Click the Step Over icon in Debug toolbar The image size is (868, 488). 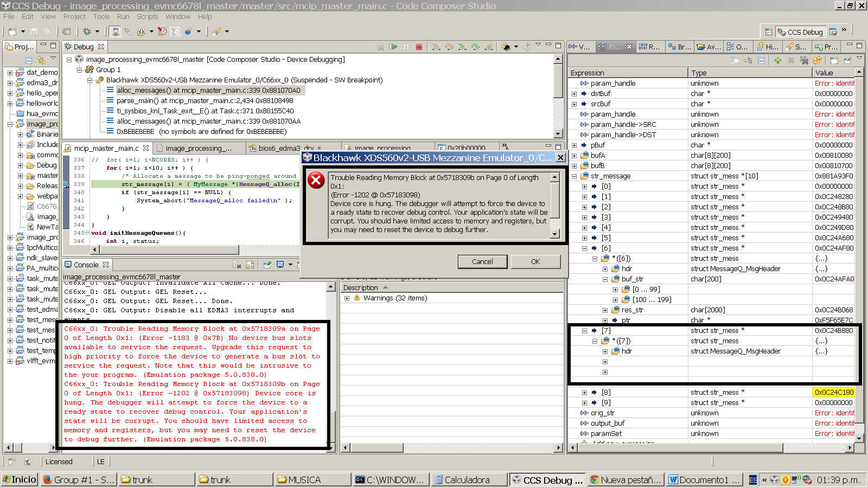tap(449, 47)
